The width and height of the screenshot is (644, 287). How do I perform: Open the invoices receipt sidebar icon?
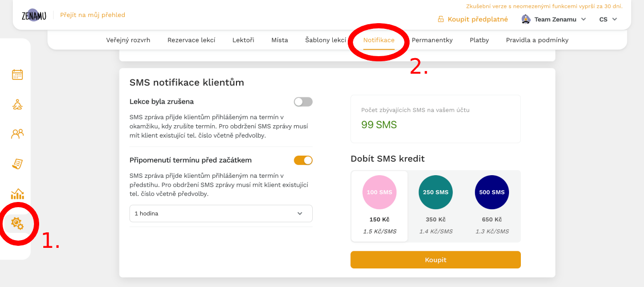pos(18,164)
